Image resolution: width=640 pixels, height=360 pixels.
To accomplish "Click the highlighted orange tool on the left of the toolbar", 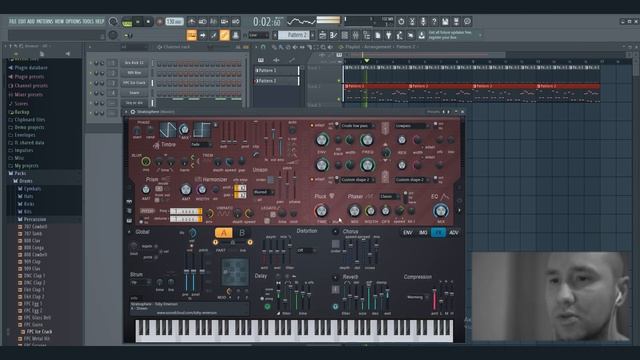I will pyautogui.click(x=191, y=36).
